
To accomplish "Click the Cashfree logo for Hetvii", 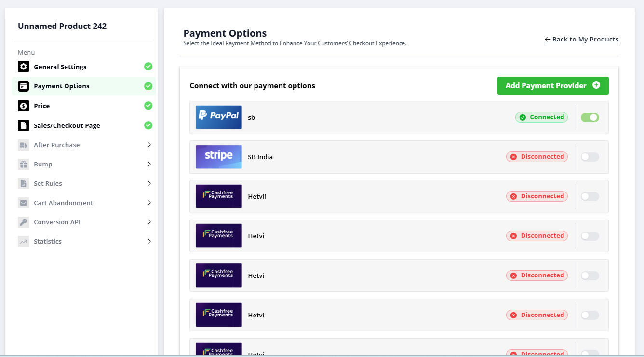I will pos(219,196).
